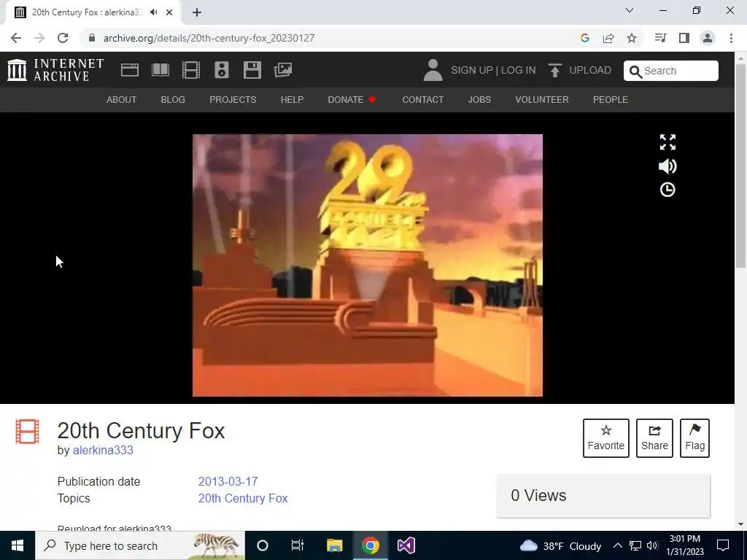The image size is (747, 560).
Task: Click the 20th Century Fox video frame
Action: (368, 265)
